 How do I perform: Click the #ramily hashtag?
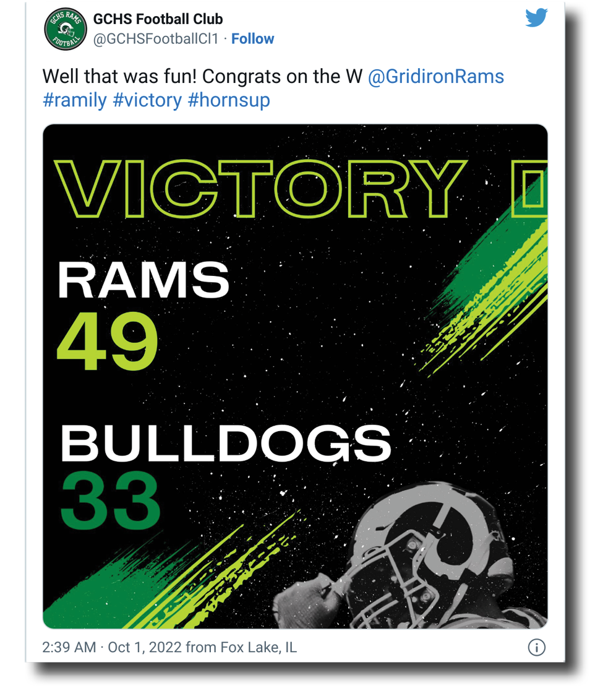75,100
